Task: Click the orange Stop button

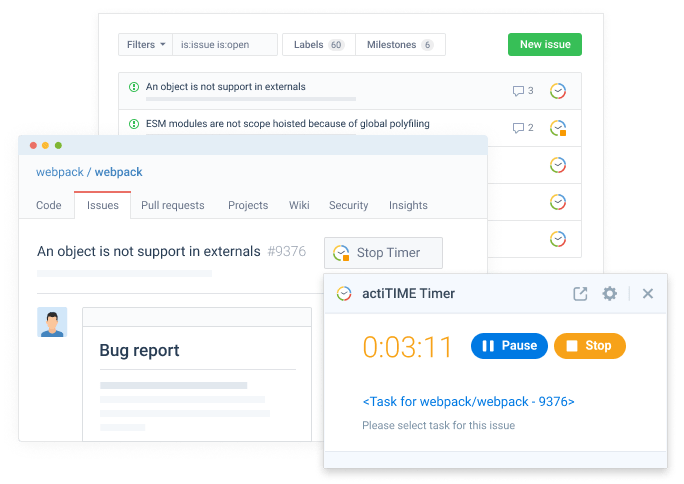Action: [x=590, y=346]
